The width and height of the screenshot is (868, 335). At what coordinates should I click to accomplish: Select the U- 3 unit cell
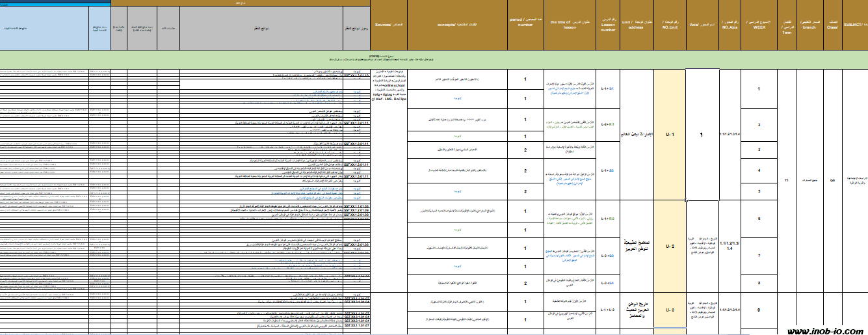click(x=670, y=310)
